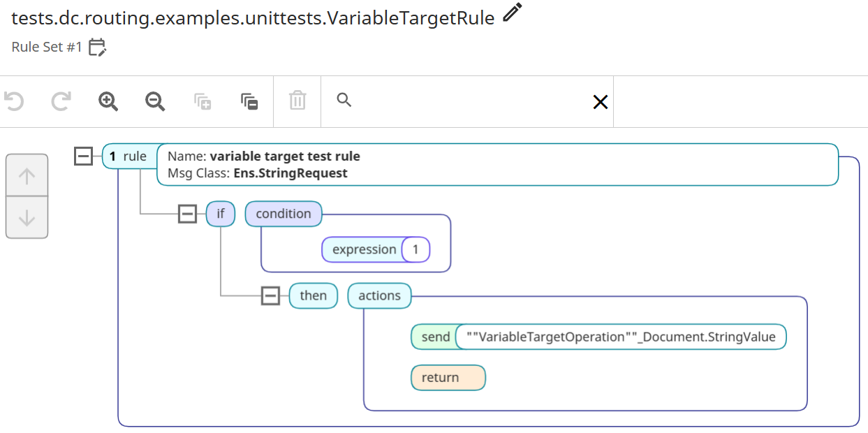Open the Rule Set #1 schedule editor icon
Screen dimensions: 868x433
coord(97,47)
